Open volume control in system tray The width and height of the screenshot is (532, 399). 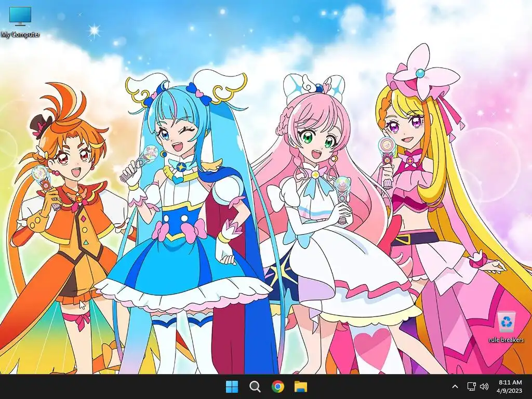point(485,387)
